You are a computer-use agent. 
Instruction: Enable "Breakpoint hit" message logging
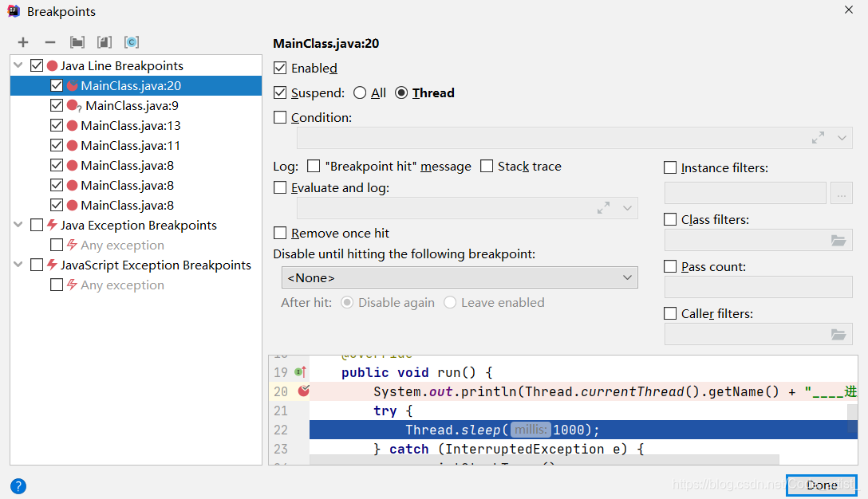click(x=314, y=166)
